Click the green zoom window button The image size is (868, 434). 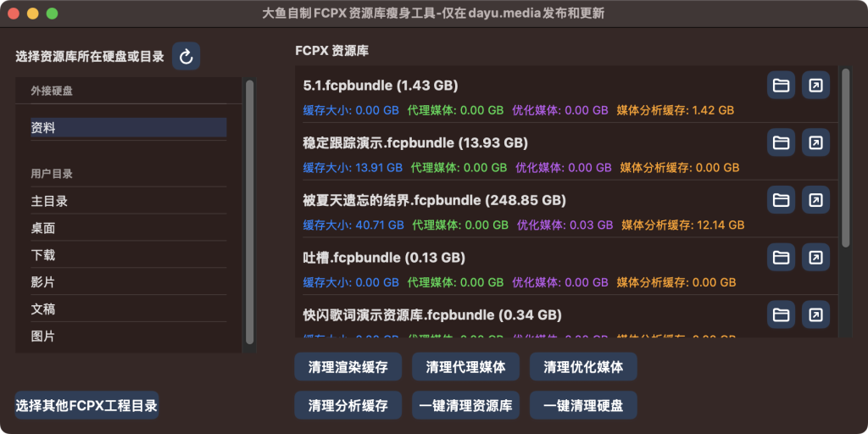[x=52, y=14]
